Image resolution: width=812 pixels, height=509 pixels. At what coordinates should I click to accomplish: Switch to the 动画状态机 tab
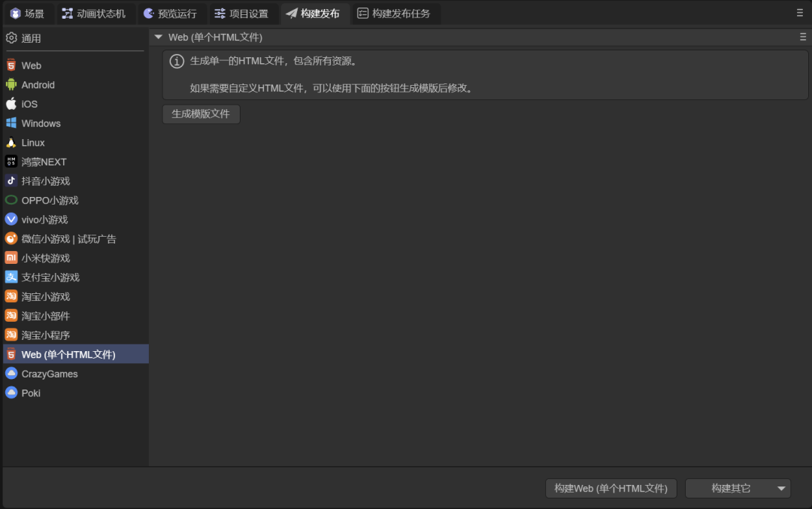click(x=94, y=14)
